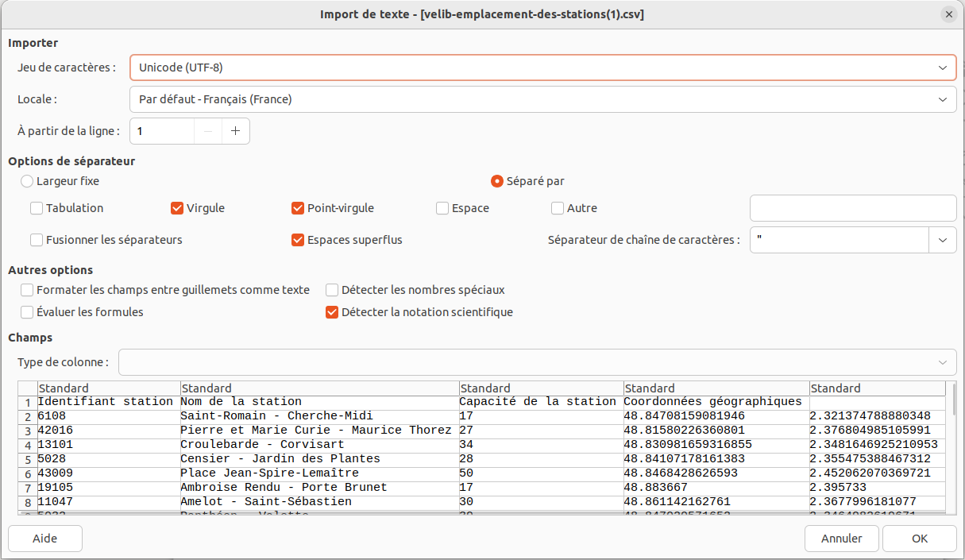The image size is (965, 560).
Task: Check Détecter les nombres spéciaux
Action: (331, 290)
